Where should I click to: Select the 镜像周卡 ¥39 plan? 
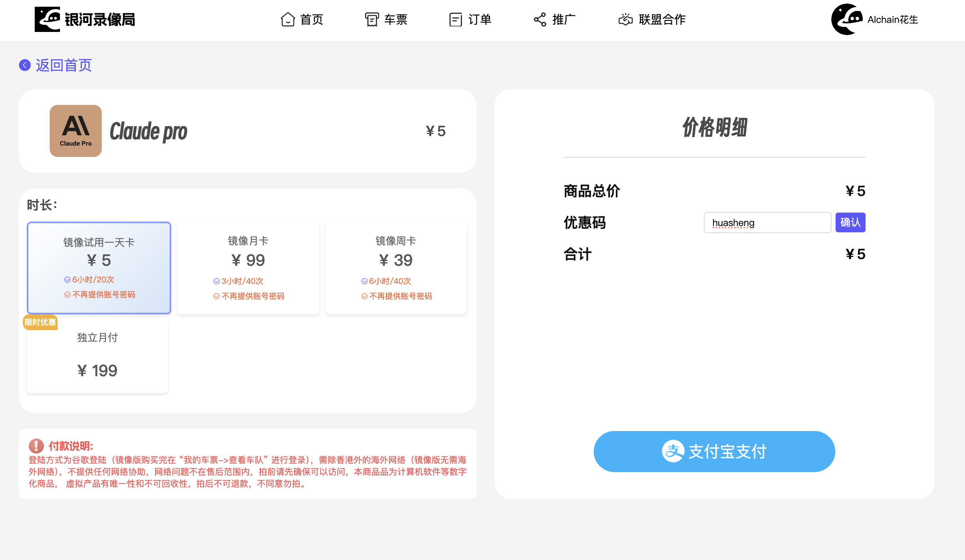[x=396, y=268]
